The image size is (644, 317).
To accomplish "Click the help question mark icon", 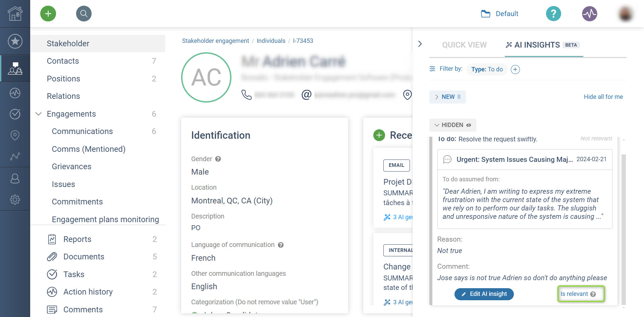I will [x=553, y=14].
